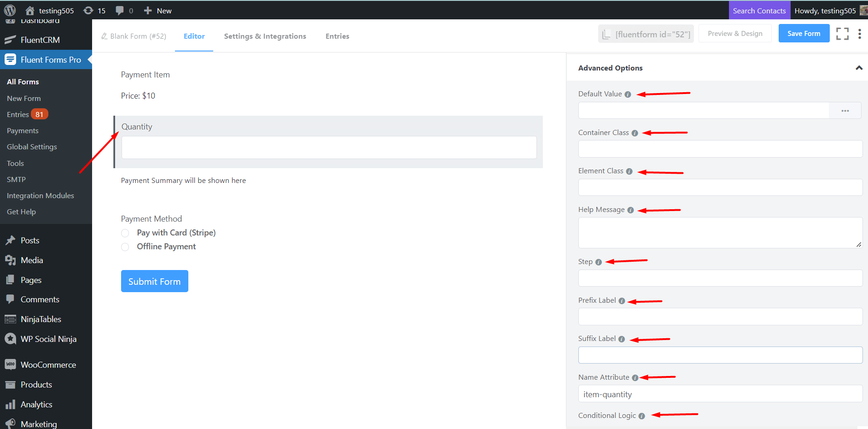Viewport: 868px width, 429px height.
Task: Open the New content menu in admin bar
Action: (x=158, y=11)
